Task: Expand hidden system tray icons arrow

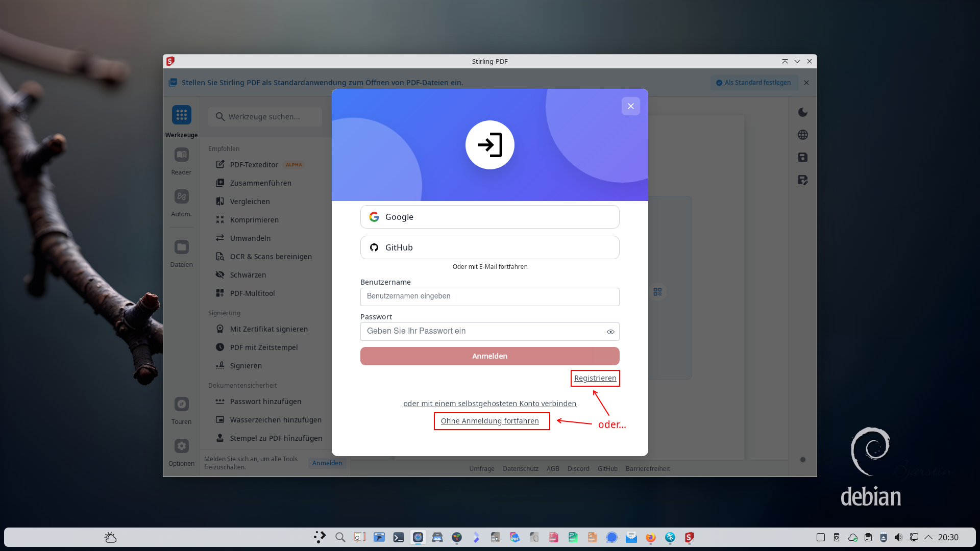Action: tap(928, 537)
